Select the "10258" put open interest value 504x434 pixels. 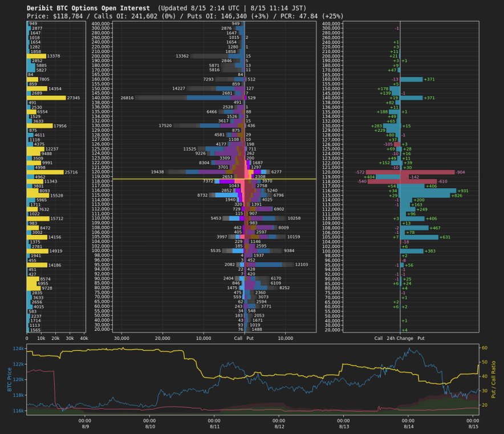pyautogui.click(x=294, y=218)
